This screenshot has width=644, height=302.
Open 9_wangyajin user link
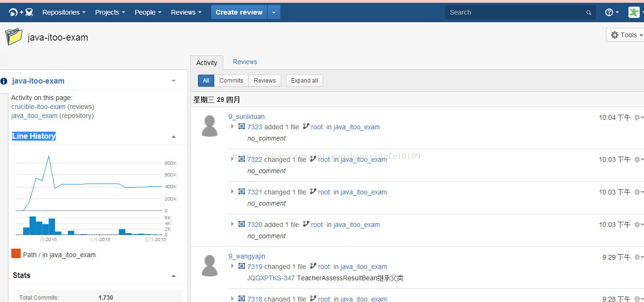[247, 256]
